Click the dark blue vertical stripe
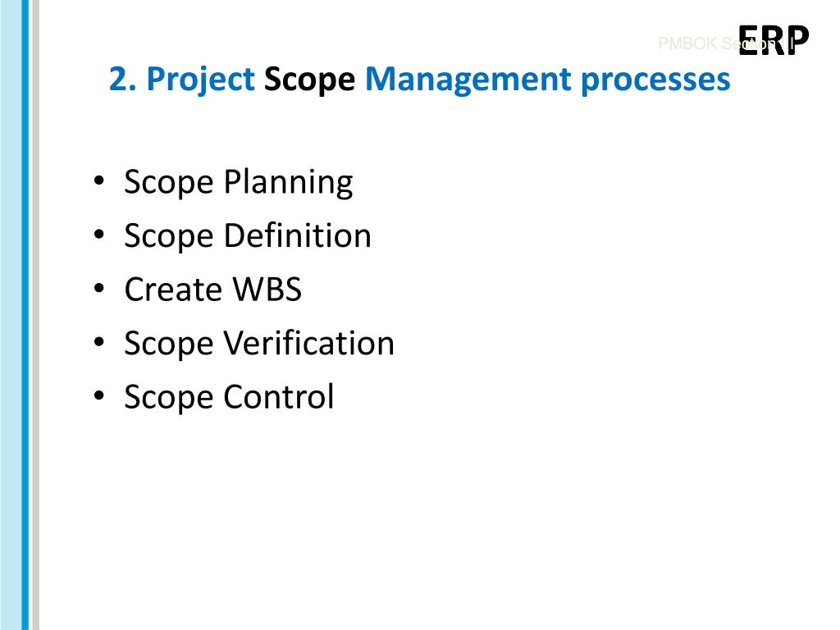840x630 pixels. click(25, 315)
